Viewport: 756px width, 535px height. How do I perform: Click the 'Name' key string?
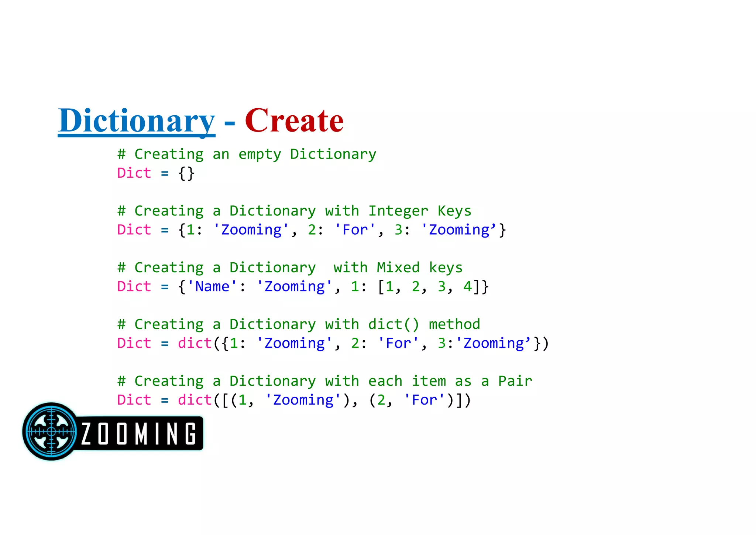[x=212, y=287]
